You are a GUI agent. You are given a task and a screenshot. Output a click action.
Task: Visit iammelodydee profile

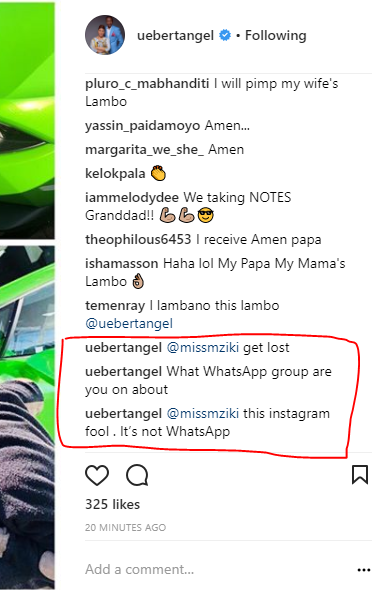(132, 198)
